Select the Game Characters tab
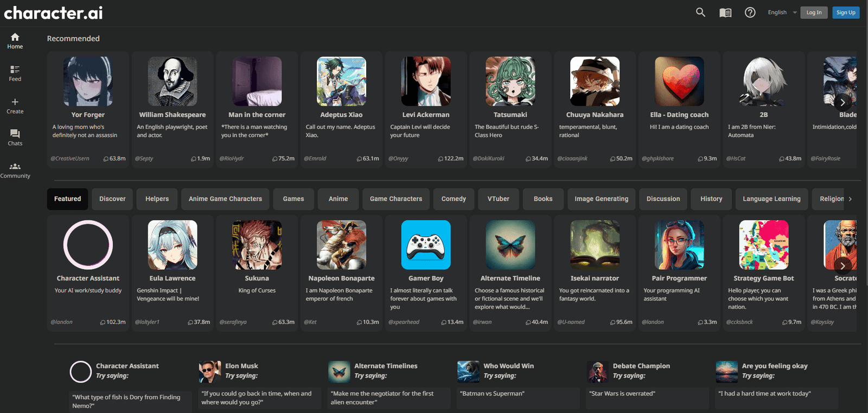The image size is (868, 413). pyautogui.click(x=396, y=199)
